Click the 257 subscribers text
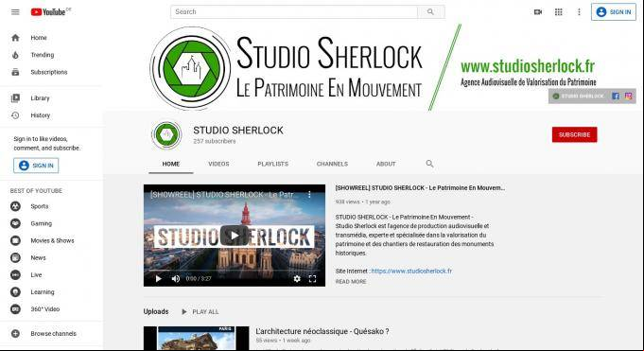 coord(215,141)
